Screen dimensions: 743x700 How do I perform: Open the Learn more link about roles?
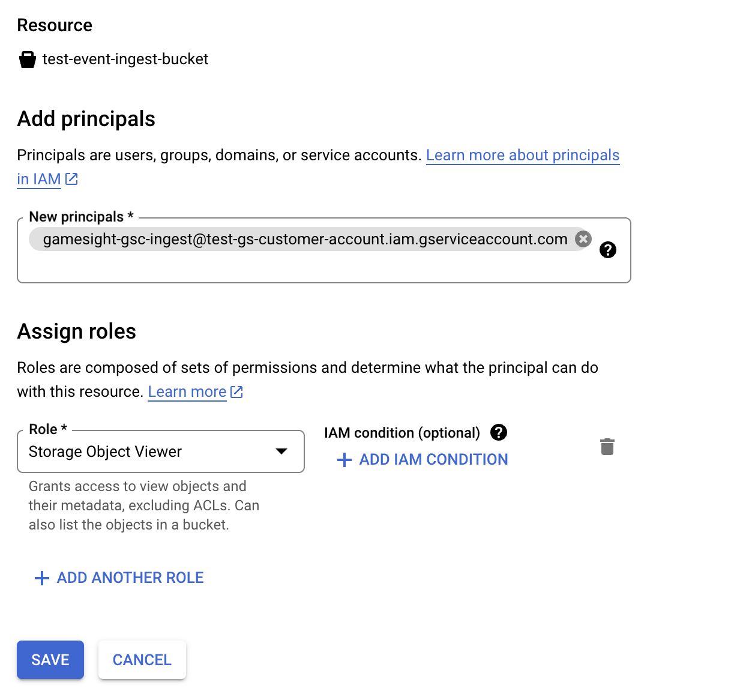click(187, 392)
